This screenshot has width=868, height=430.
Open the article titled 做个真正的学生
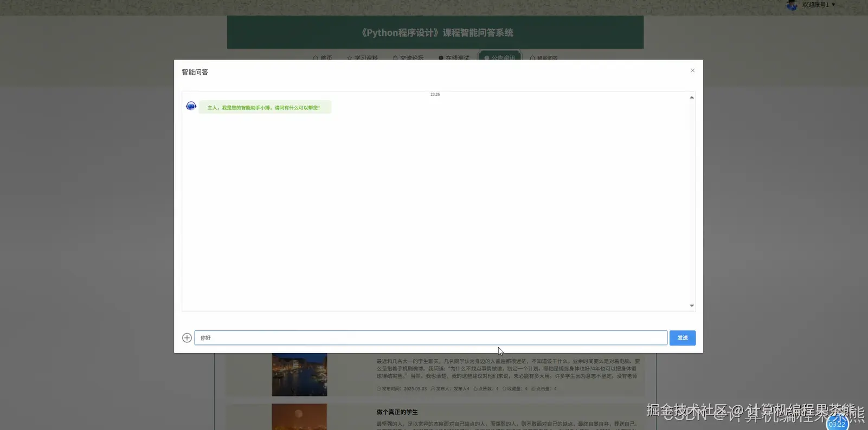pyautogui.click(x=397, y=412)
